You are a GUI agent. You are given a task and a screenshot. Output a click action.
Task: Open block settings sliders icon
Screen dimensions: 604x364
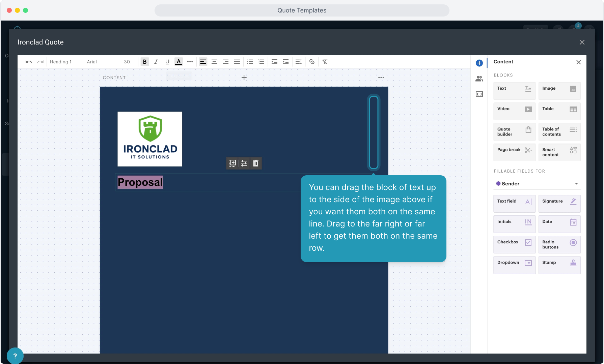(244, 163)
